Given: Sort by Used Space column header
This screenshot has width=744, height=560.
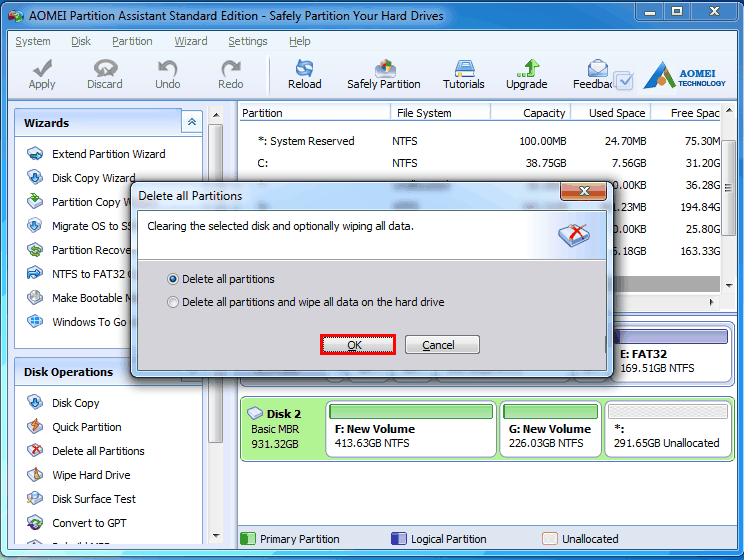Looking at the screenshot, I should coord(611,113).
